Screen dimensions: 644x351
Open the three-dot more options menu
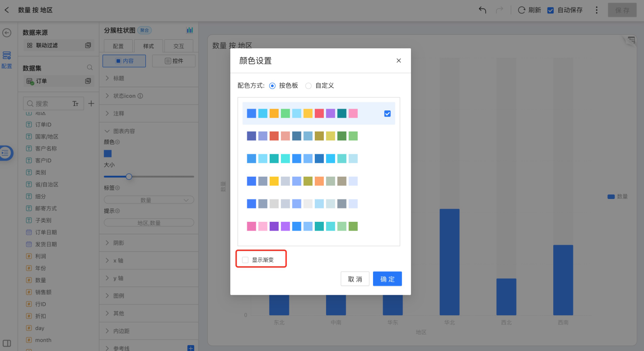tap(597, 10)
